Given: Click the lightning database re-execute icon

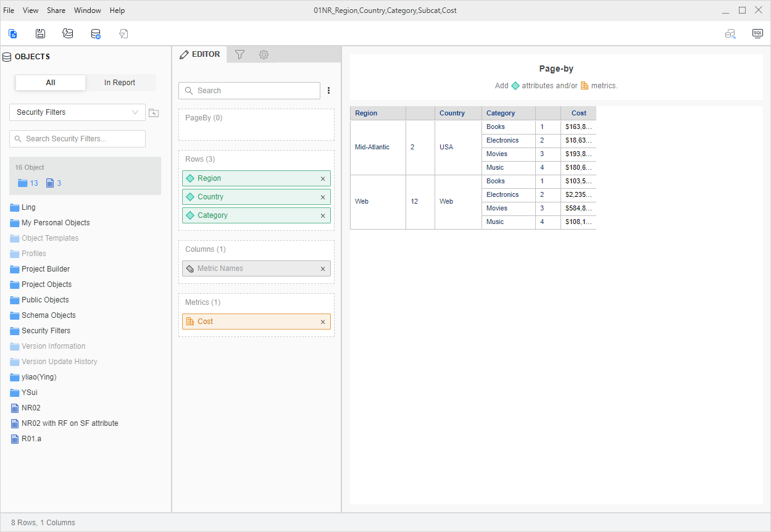Looking at the screenshot, I should click(x=68, y=34).
